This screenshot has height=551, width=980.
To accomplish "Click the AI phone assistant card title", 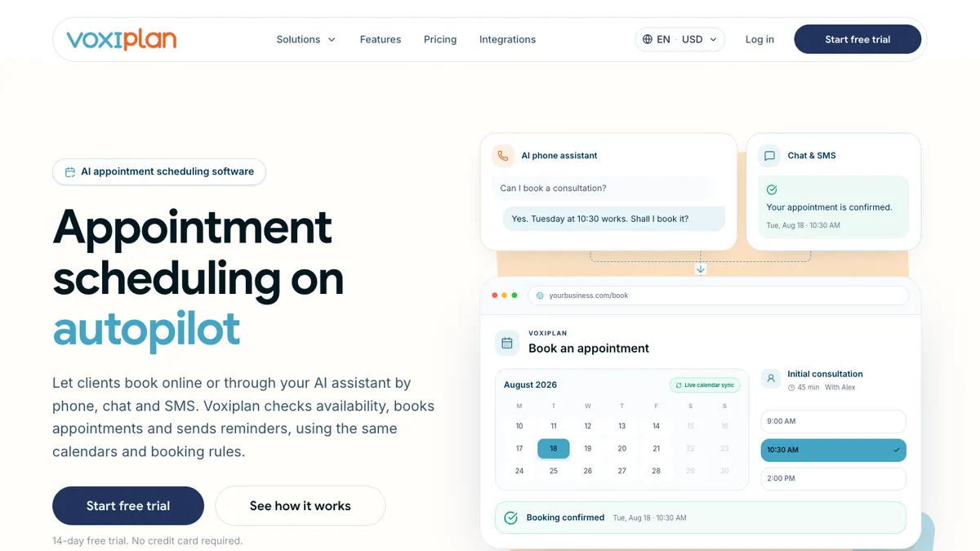I will pos(559,155).
